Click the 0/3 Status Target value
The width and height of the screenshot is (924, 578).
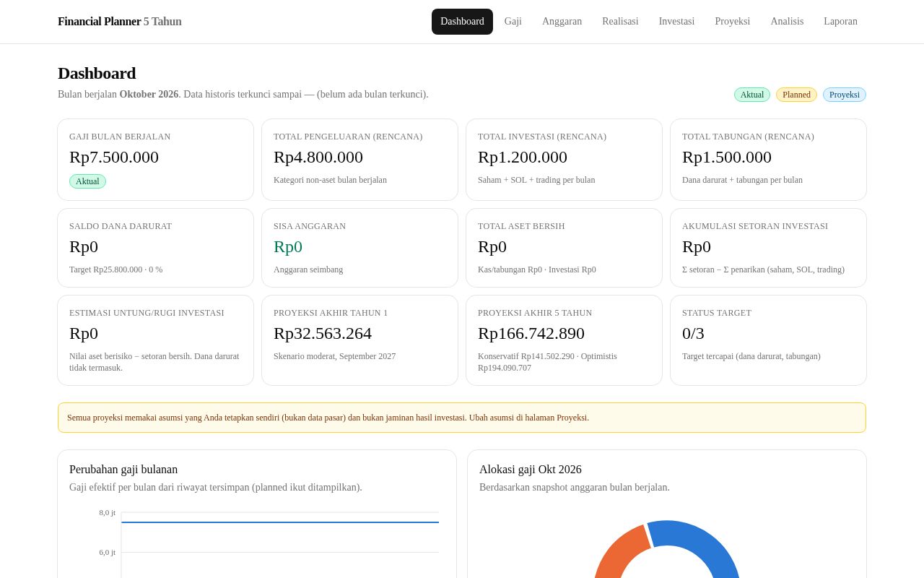pyautogui.click(x=693, y=333)
